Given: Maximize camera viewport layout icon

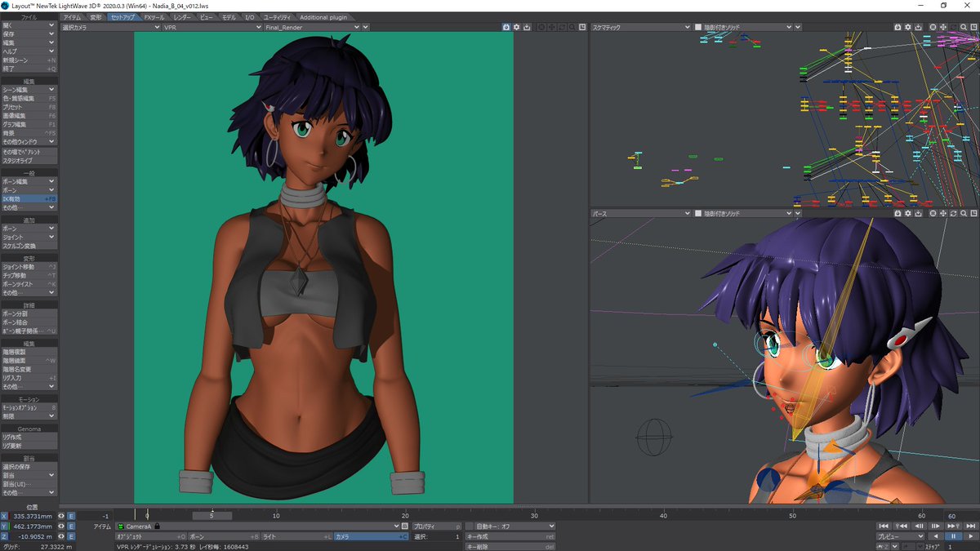Looking at the screenshot, I should click(582, 27).
